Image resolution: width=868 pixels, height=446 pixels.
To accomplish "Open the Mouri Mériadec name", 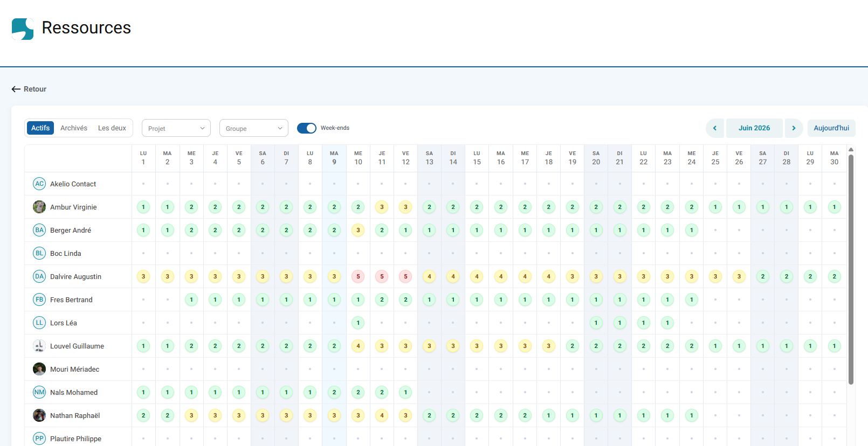I will [74, 370].
